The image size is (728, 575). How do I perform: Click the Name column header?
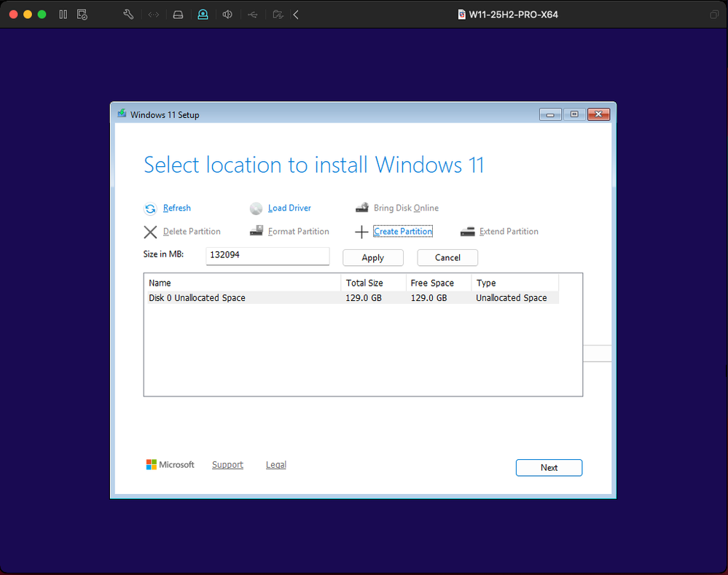[243, 283]
